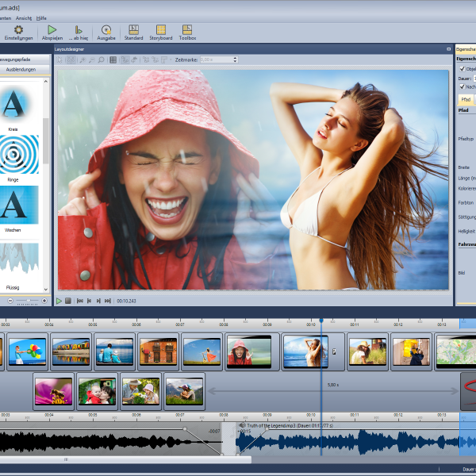476x476 pixels.
Task: Switch to the Storyboard view
Action: tap(161, 33)
